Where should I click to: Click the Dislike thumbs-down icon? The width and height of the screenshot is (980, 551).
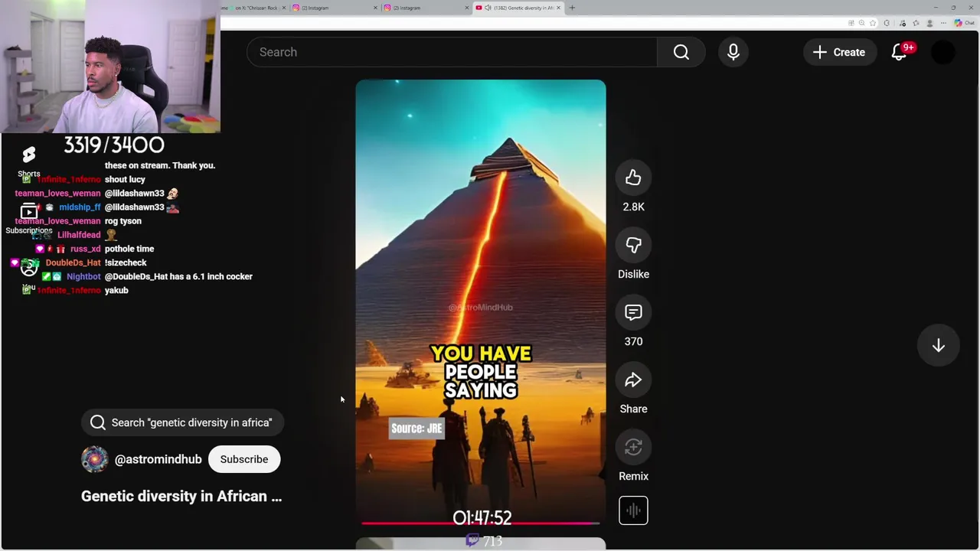(633, 245)
